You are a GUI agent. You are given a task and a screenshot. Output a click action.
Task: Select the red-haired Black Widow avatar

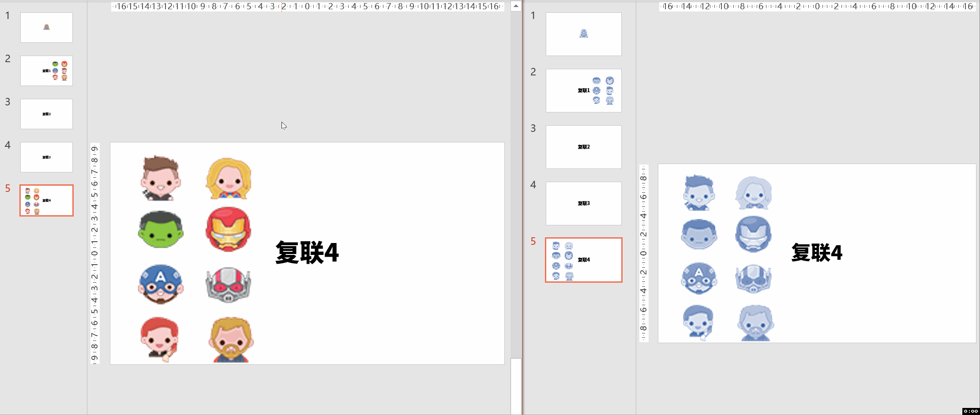[160, 339]
